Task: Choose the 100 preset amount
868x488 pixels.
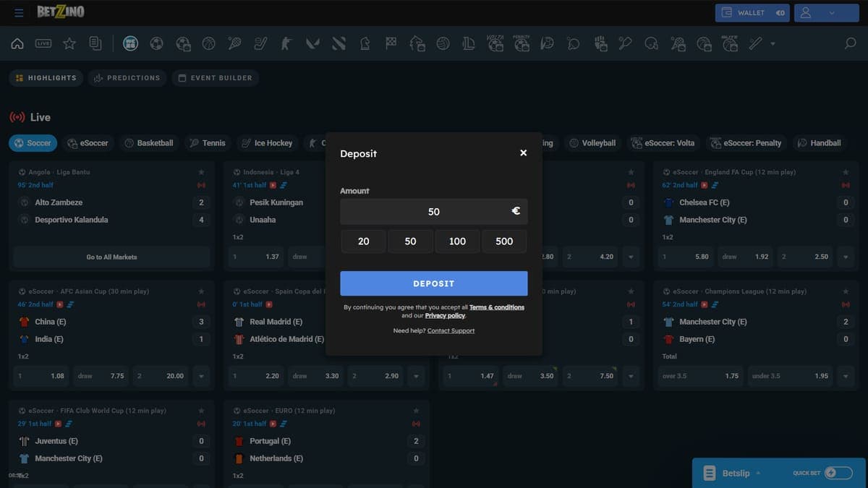Action: 457,241
